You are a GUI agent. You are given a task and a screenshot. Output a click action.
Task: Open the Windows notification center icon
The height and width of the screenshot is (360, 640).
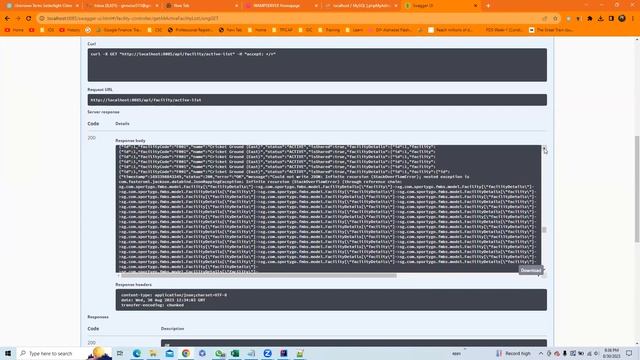coord(629,353)
